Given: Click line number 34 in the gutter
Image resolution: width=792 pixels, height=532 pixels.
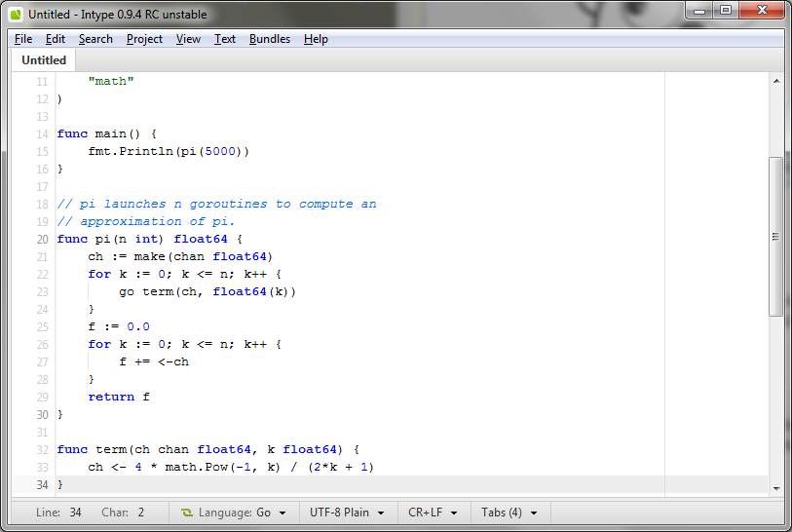Looking at the screenshot, I should (x=42, y=484).
